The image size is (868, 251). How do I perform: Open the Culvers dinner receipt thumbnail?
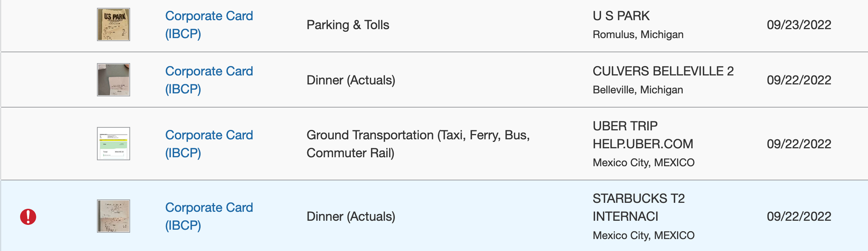pos(113,79)
